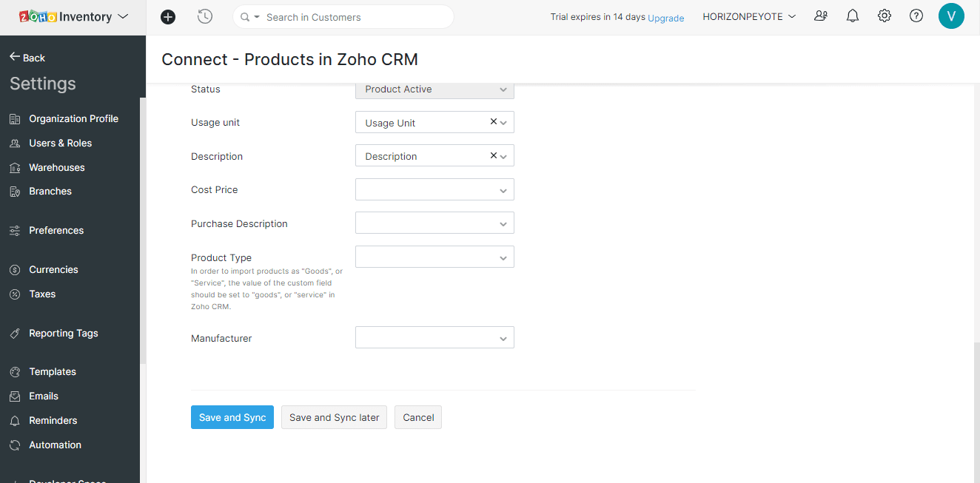The width and height of the screenshot is (980, 483).
Task: Open the Purchase Description dropdown
Action: click(x=434, y=223)
